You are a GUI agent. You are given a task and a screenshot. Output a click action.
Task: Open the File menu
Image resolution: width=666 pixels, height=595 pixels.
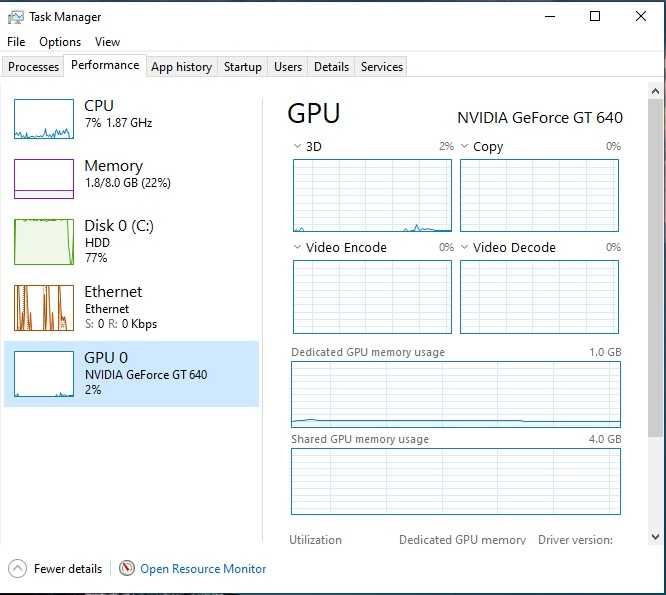coord(16,42)
